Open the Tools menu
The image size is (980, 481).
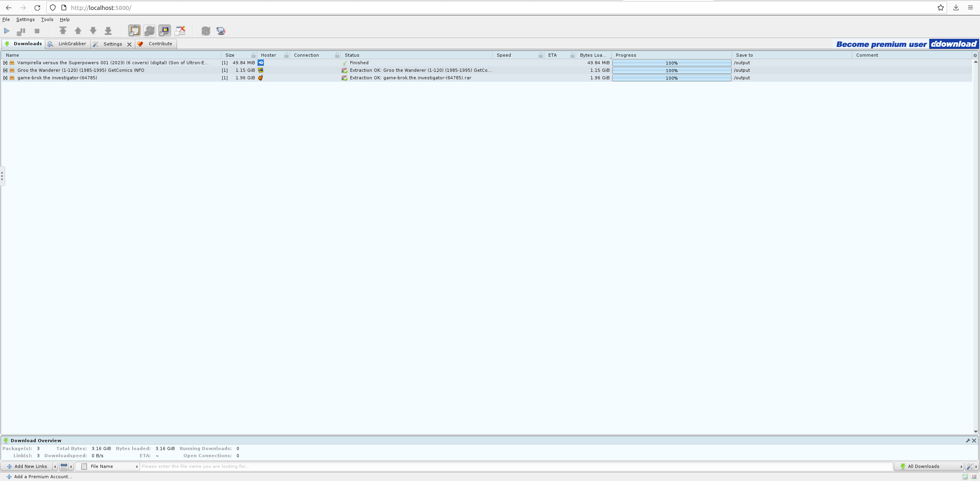[47, 19]
